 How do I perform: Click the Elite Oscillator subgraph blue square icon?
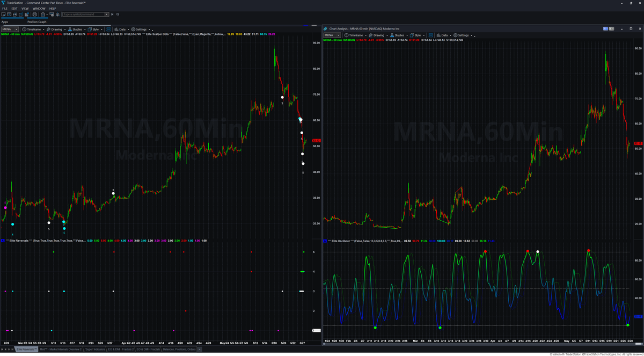pos(325,241)
